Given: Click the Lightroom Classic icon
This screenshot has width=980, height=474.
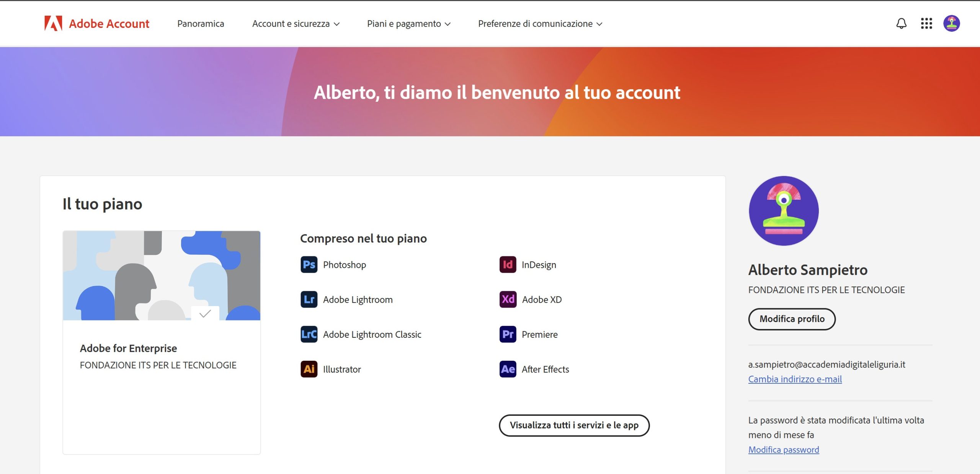Looking at the screenshot, I should click(309, 334).
